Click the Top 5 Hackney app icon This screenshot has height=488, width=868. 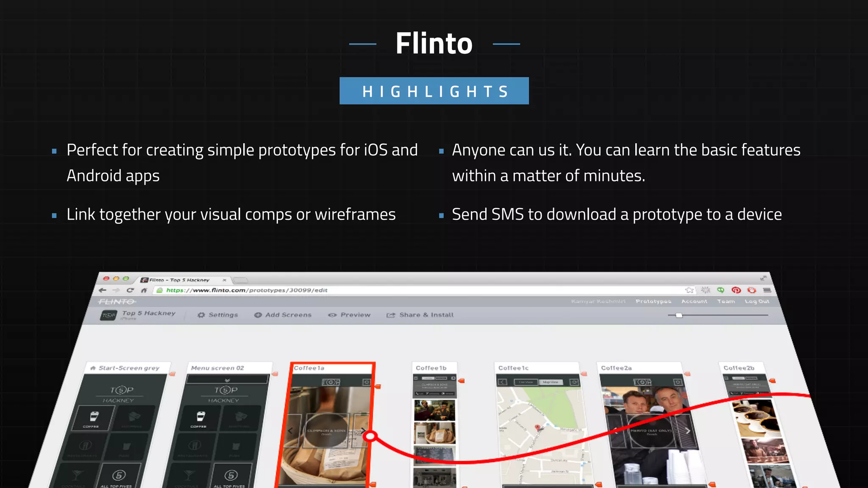click(108, 315)
